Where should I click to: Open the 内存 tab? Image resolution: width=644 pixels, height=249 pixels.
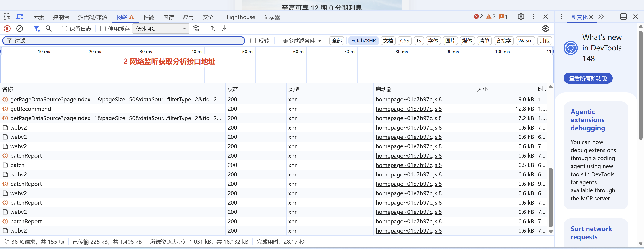(169, 17)
